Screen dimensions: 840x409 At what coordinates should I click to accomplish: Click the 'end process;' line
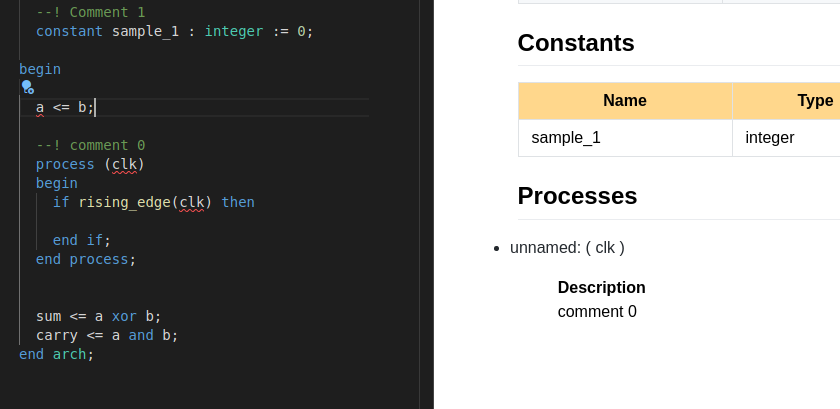85,259
